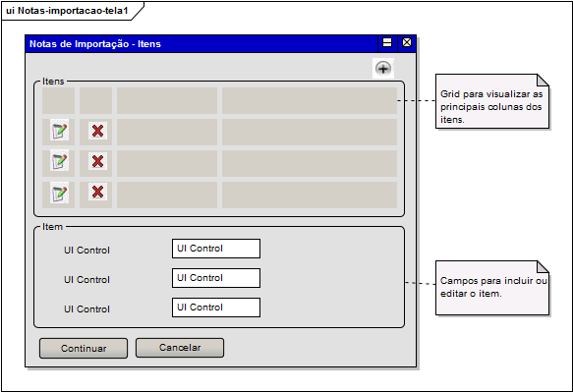Close the Notas de Importação window
Viewport: 573px width, 392px height.
point(407,43)
